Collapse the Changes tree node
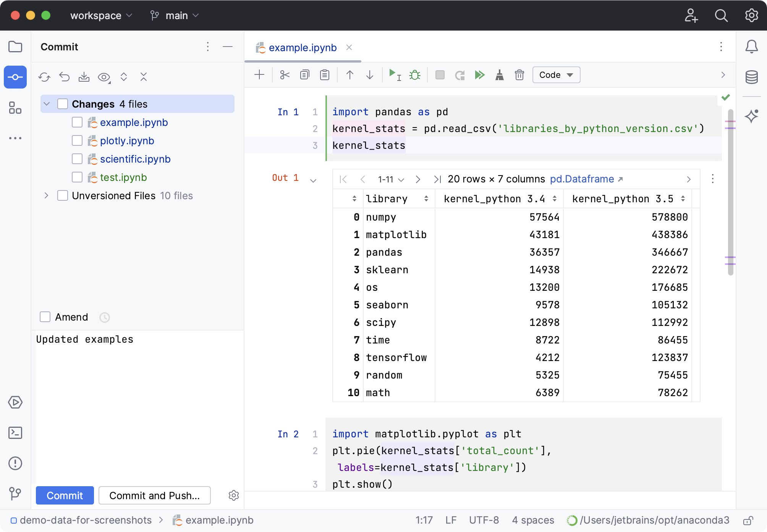The image size is (767, 532). pos(47,104)
